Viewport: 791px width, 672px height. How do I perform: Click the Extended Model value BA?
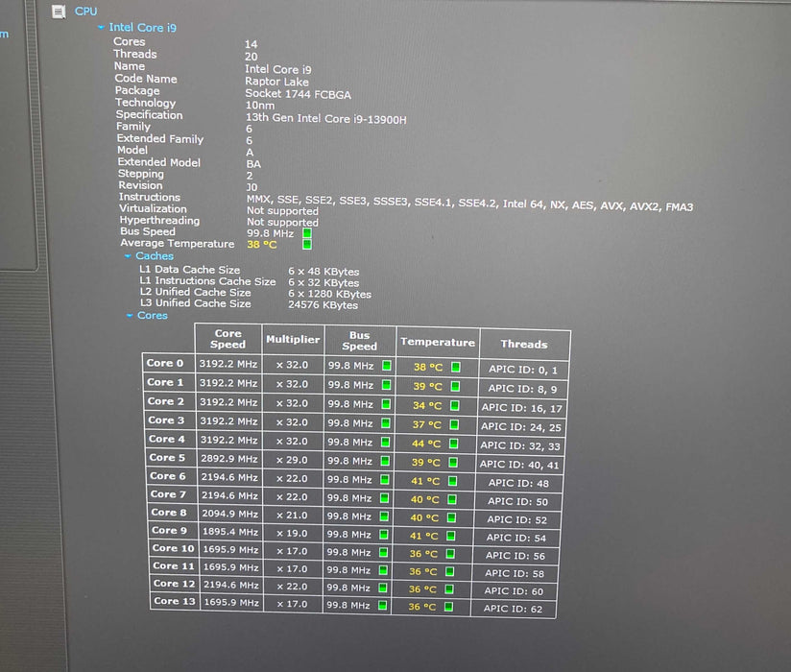[x=253, y=164]
